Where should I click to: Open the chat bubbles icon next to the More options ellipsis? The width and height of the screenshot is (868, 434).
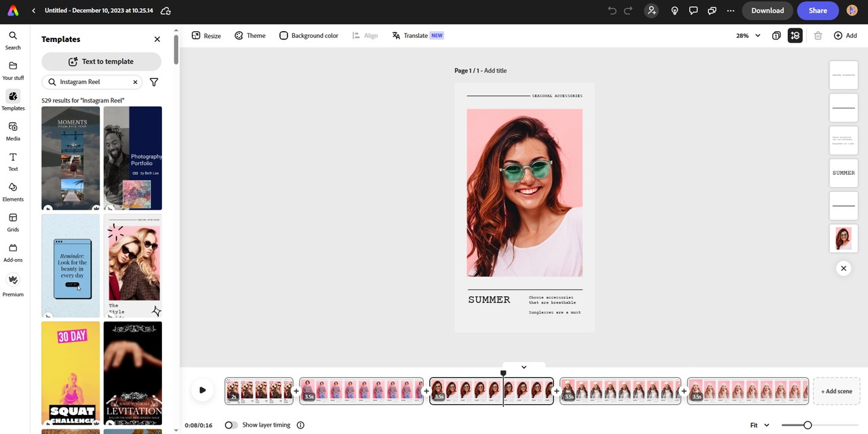click(x=712, y=11)
